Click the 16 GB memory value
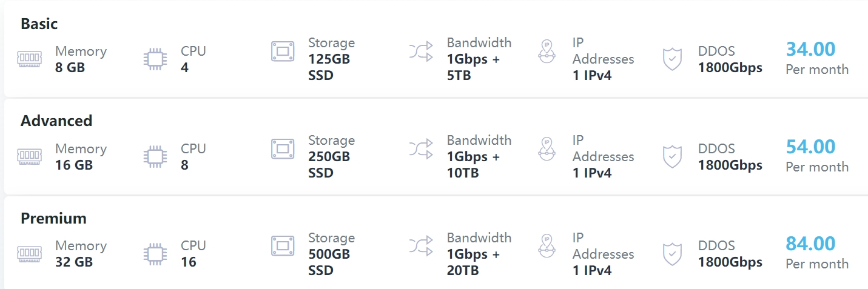868x289 pixels. 74,165
